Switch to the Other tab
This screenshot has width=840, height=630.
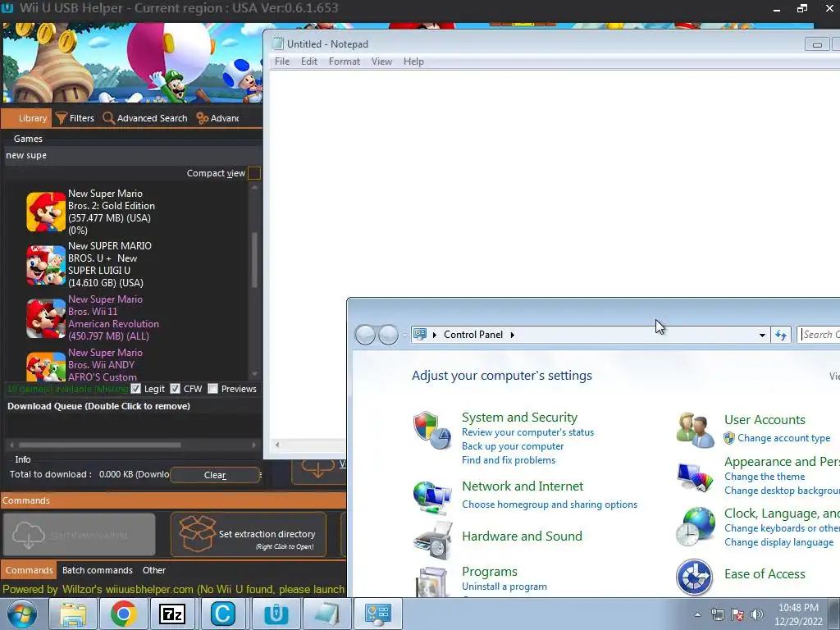(x=153, y=570)
